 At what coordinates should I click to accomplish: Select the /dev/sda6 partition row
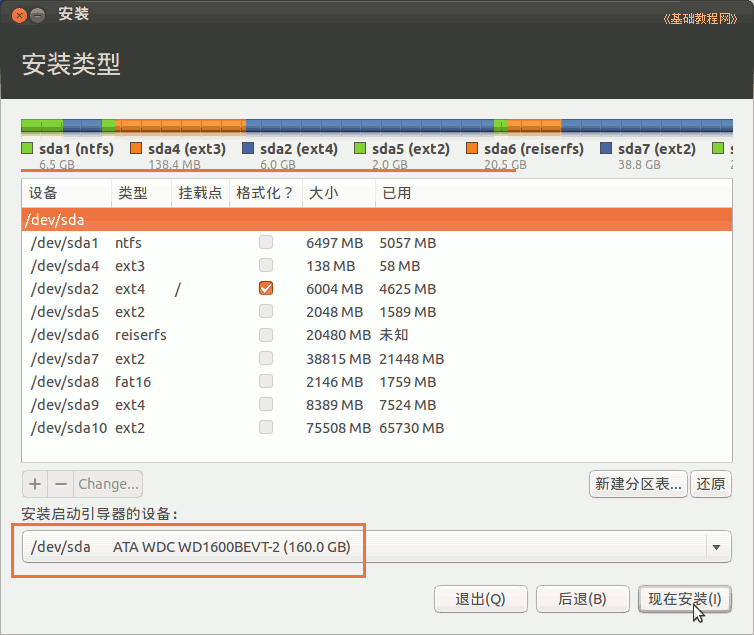[x=377, y=335]
